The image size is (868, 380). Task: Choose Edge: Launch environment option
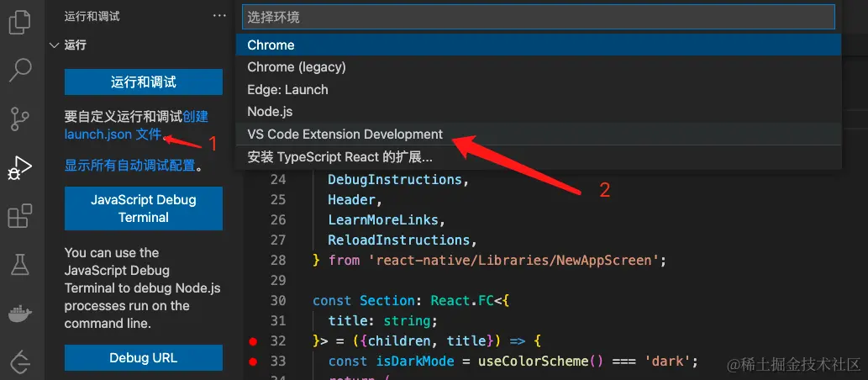(538, 89)
